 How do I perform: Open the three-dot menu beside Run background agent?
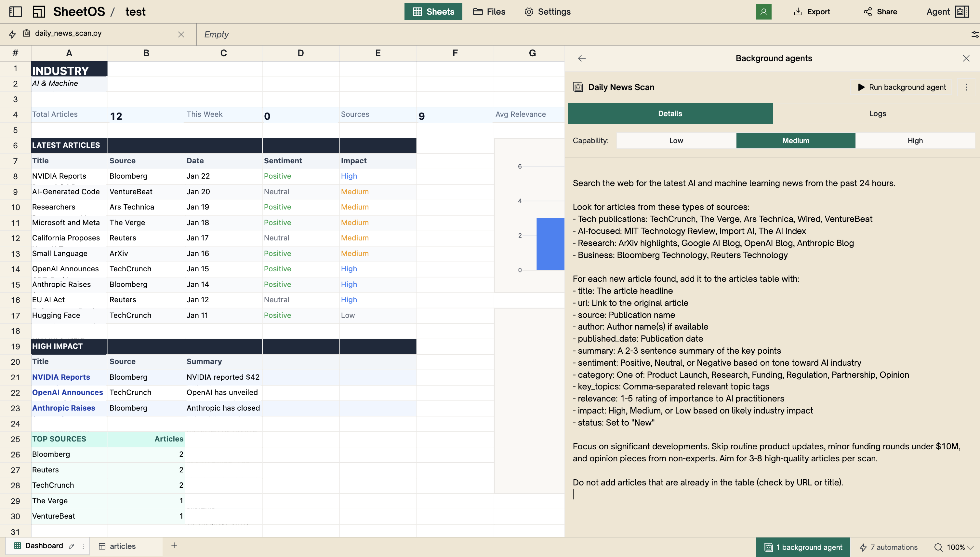(x=966, y=87)
